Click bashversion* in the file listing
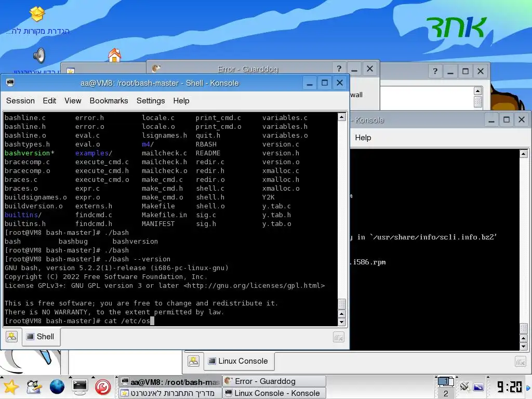The height and width of the screenshot is (399, 532). click(30, 153)
